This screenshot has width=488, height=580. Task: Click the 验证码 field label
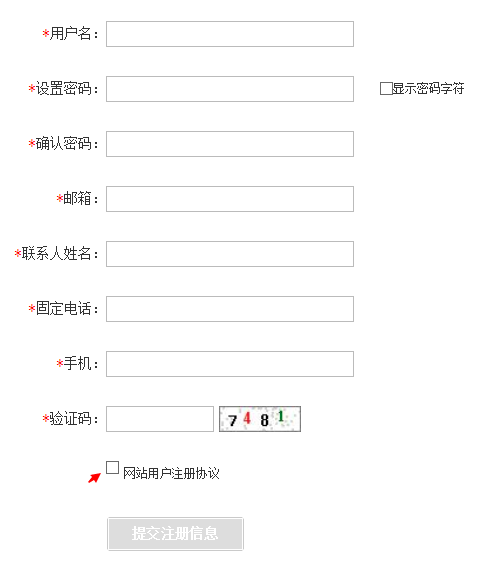pyautogui.click(x=71, y=419)
